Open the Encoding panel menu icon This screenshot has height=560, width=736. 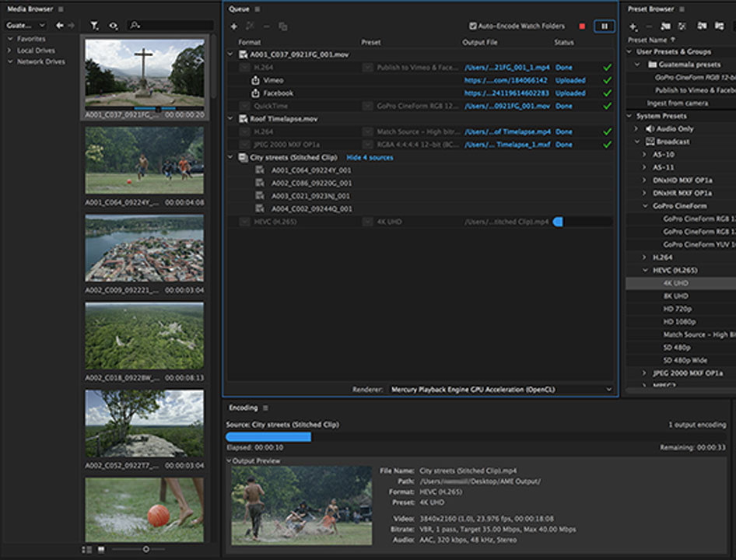click(265, 408)
